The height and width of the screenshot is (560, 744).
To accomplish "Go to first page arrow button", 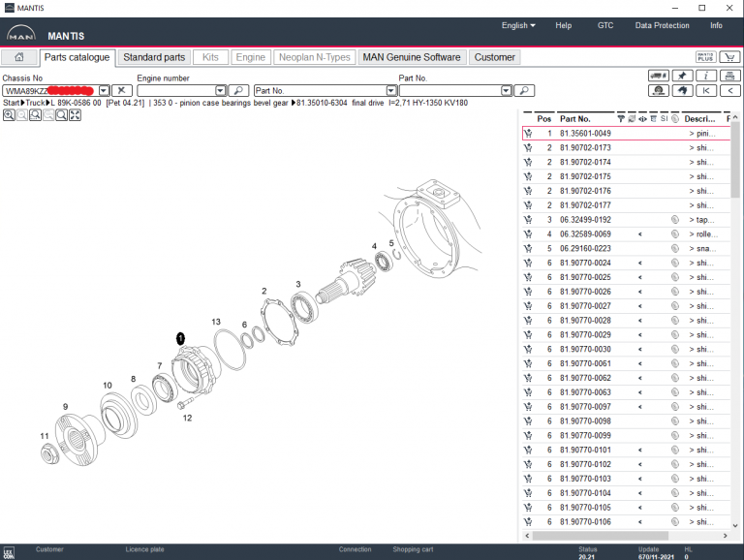I will 706,90.
